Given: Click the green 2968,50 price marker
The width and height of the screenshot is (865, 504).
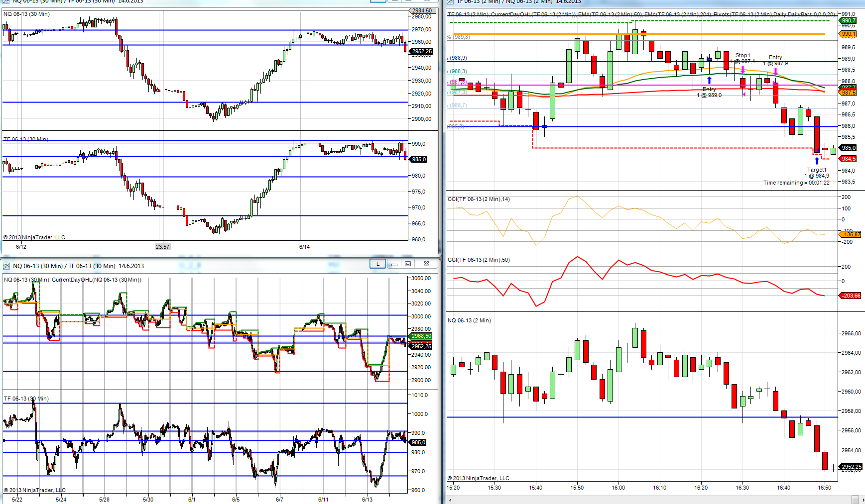Looking at the screenshot, I should point(421,336).
